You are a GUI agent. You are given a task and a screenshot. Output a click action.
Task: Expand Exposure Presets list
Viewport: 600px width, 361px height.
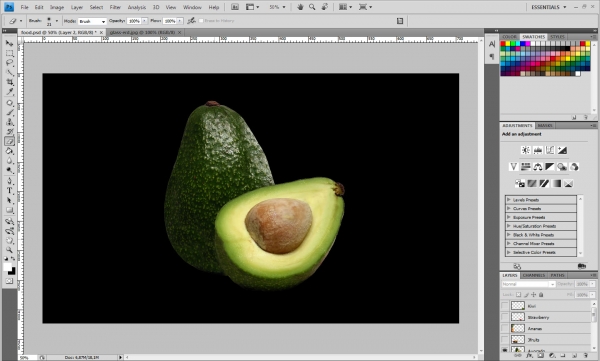[509, 217]
